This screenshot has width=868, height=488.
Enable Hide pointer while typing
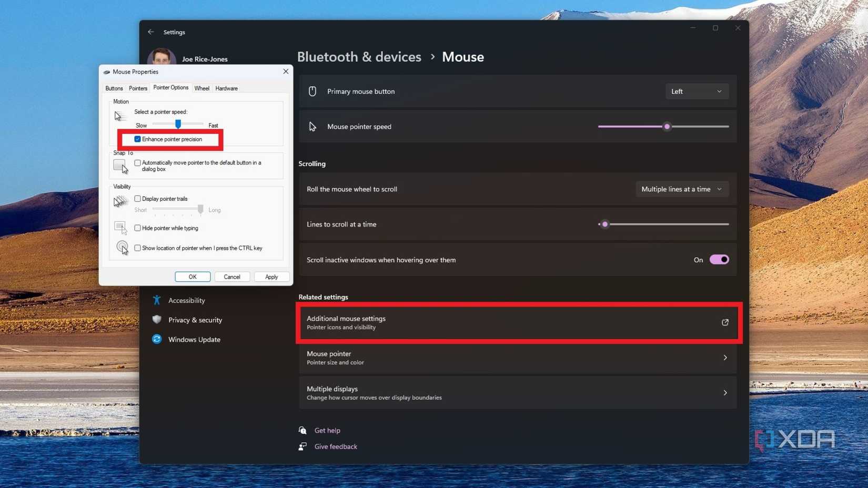pos(137,228)
